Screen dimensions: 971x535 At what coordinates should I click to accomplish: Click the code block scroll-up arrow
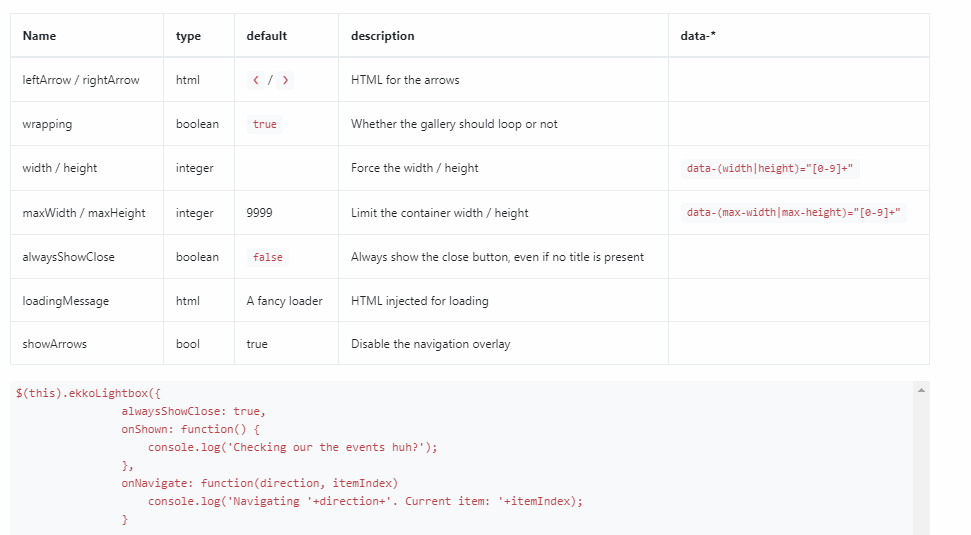point(921,389)
